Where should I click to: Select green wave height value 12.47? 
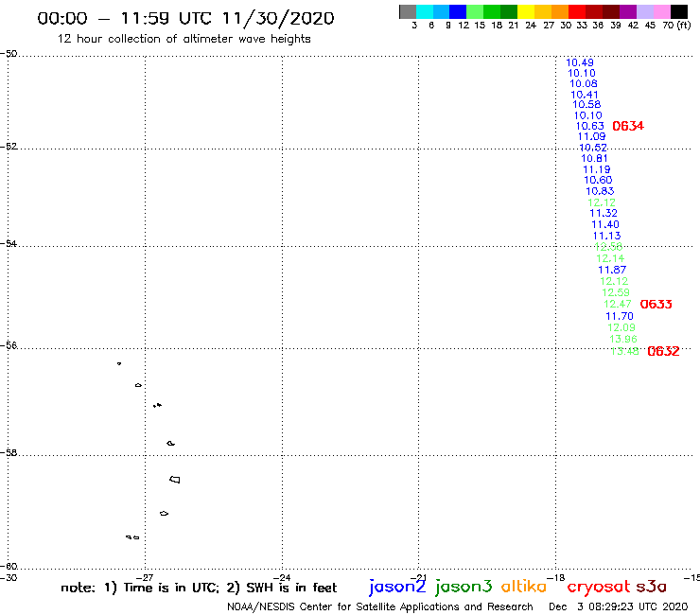618,304
